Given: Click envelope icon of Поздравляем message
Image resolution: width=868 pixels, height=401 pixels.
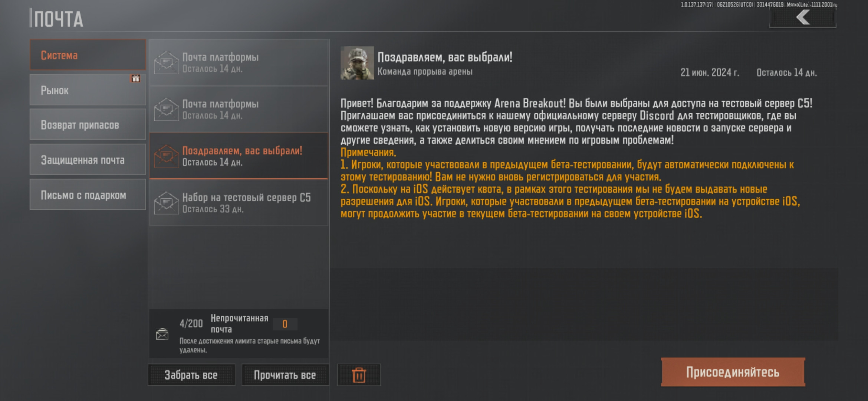Looking at the screenshot, I should click(166, 156).
